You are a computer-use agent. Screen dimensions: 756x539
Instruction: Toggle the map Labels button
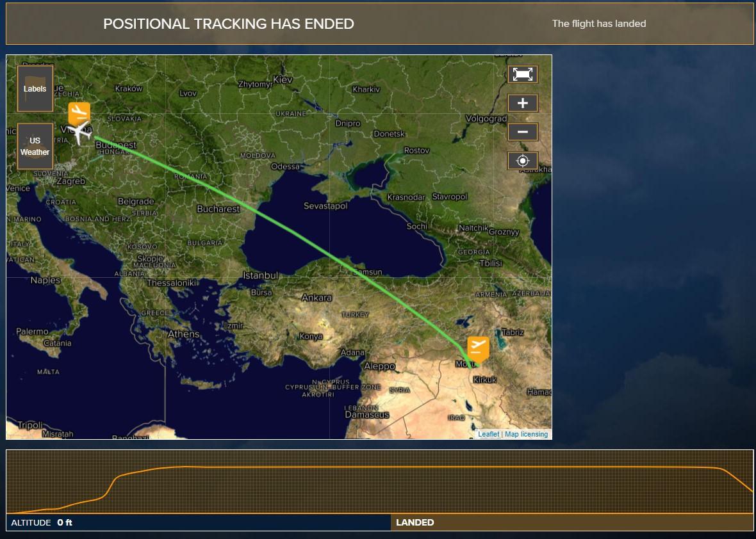[x=35, y=89]
